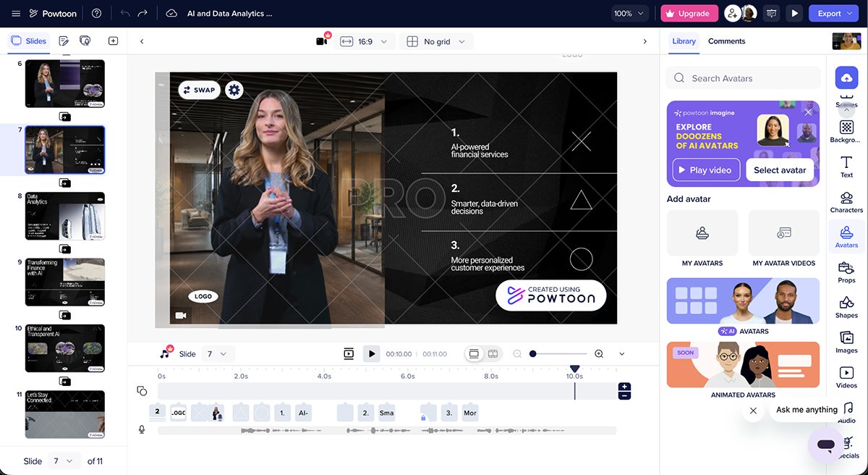This screenshot has width=868, height=475.
Task: Redo the last action
Action: tap(142, 14)
